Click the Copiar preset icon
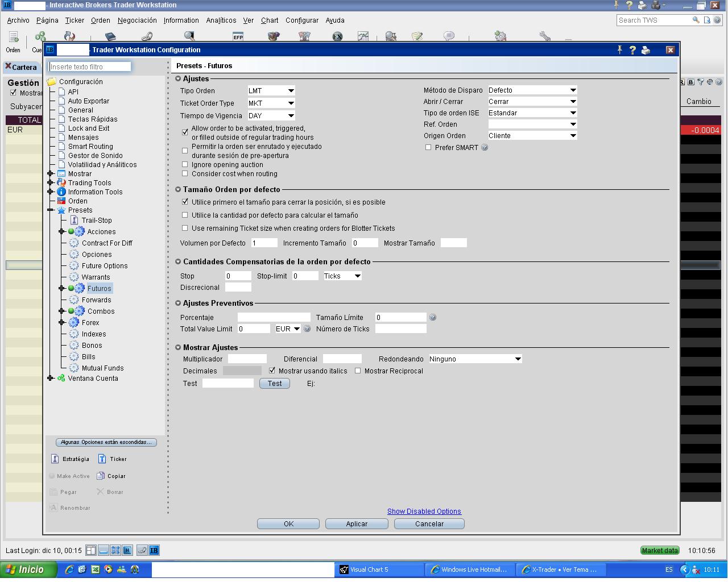The image size is (728, 582). point(101,476)
